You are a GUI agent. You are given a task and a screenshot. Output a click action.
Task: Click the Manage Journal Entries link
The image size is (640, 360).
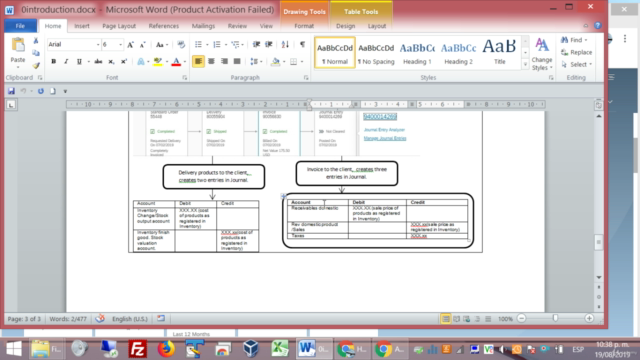(x=385, y=138)
